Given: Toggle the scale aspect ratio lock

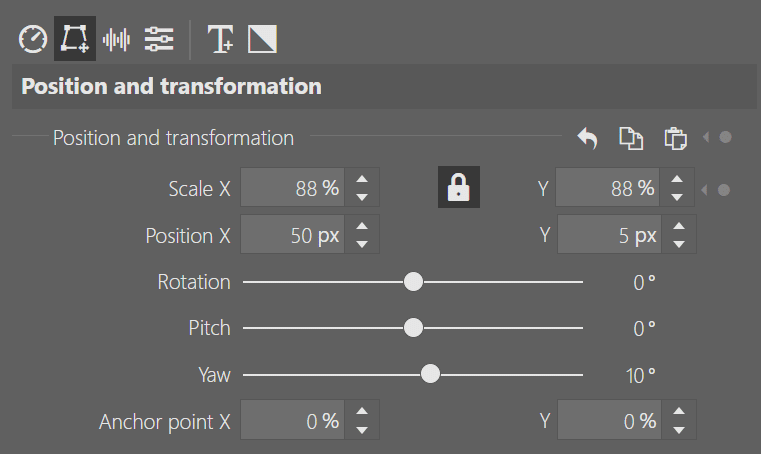Looking at the screenshot, I should [x=459, y=187].
